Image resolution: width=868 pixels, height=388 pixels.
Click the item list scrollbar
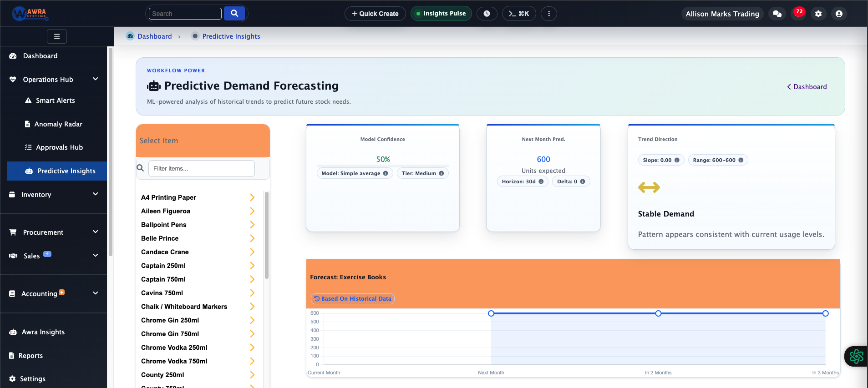coord(267,235)
